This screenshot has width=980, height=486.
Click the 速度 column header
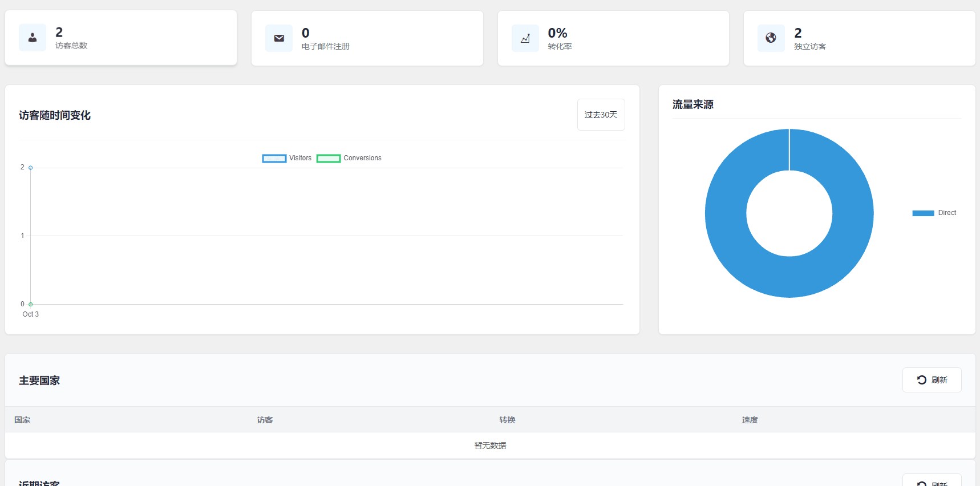750,420
